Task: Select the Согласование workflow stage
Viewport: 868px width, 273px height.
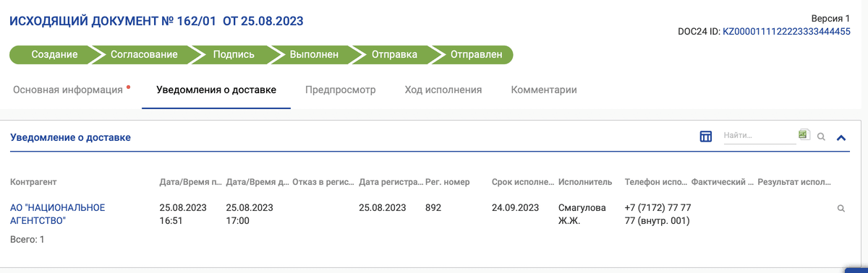Action: pos(144,55)
